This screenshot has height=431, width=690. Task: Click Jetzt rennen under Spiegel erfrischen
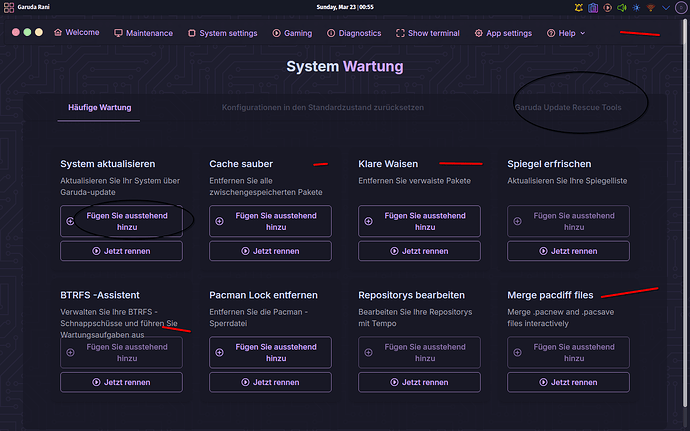569,251
